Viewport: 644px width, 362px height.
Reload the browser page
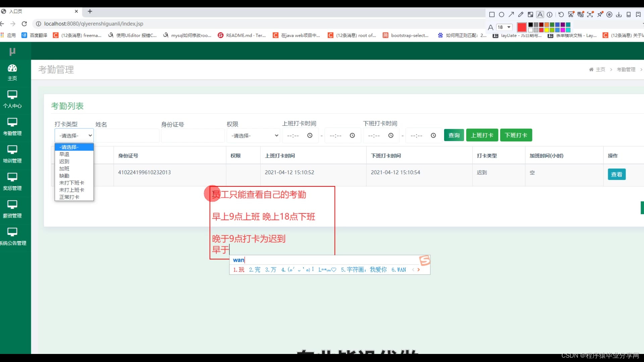pos(24,24)
